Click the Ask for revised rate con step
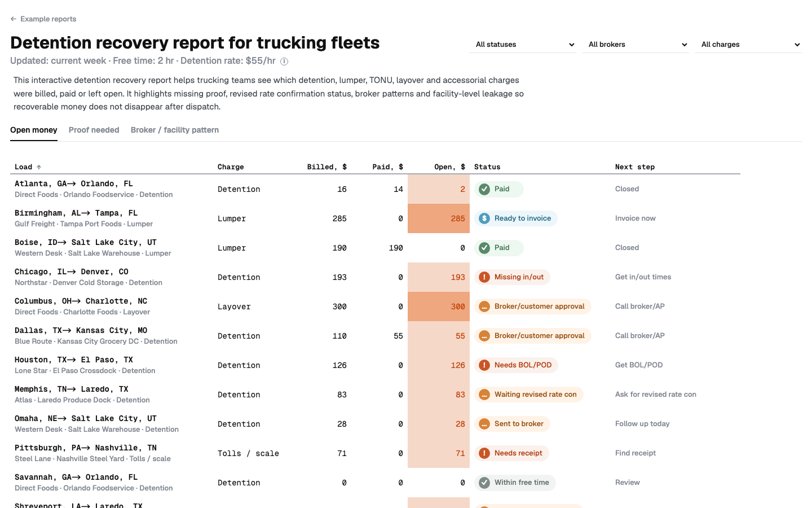The height and width of the screenshot is (508, 812). pos(656,395)
